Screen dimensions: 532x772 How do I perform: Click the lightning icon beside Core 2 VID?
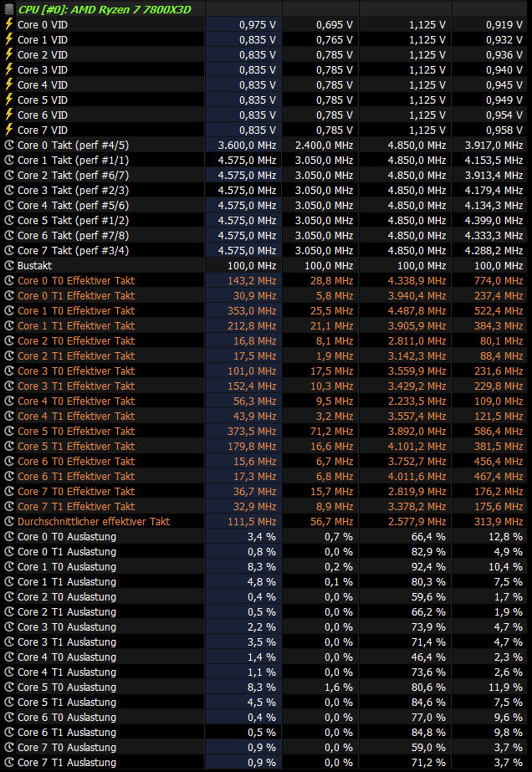[8, 54]
